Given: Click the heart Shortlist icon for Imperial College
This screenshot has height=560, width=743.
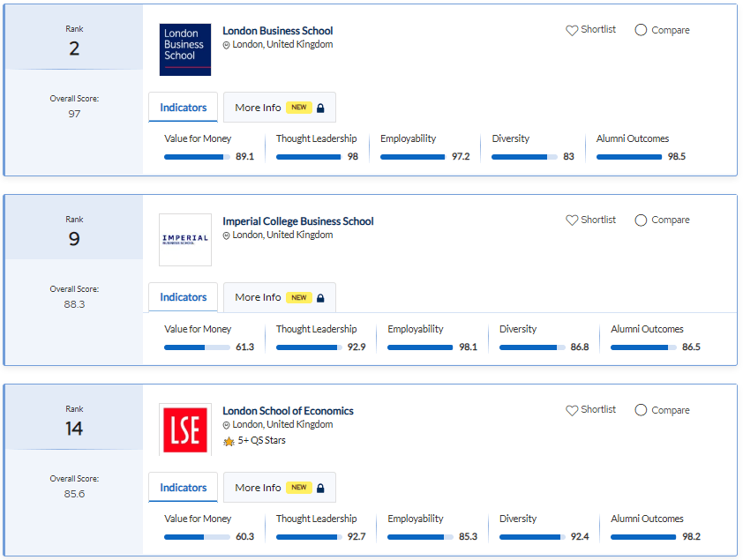Looking at the screenshot, I should [x=572, y=220].
